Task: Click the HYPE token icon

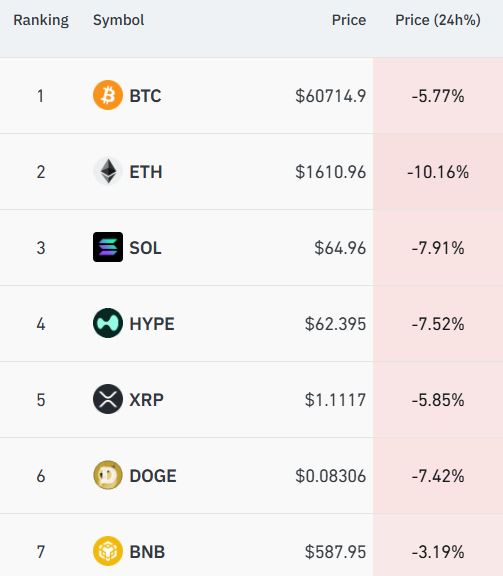Action: [108, 323]
